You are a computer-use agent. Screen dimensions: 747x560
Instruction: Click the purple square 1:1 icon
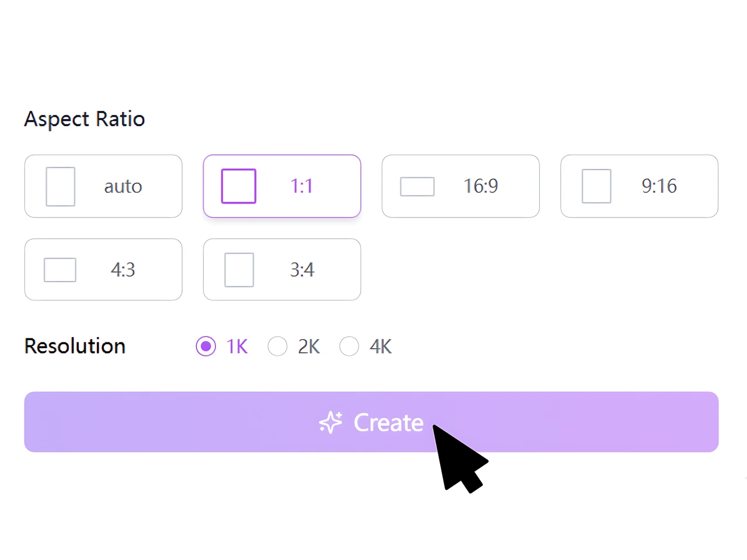click(239, 186)
